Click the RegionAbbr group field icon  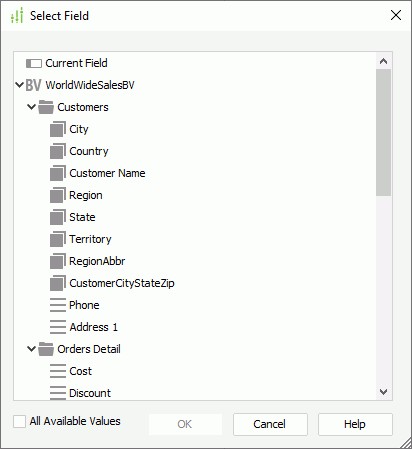pyautogui.click(x=58, y=261)
